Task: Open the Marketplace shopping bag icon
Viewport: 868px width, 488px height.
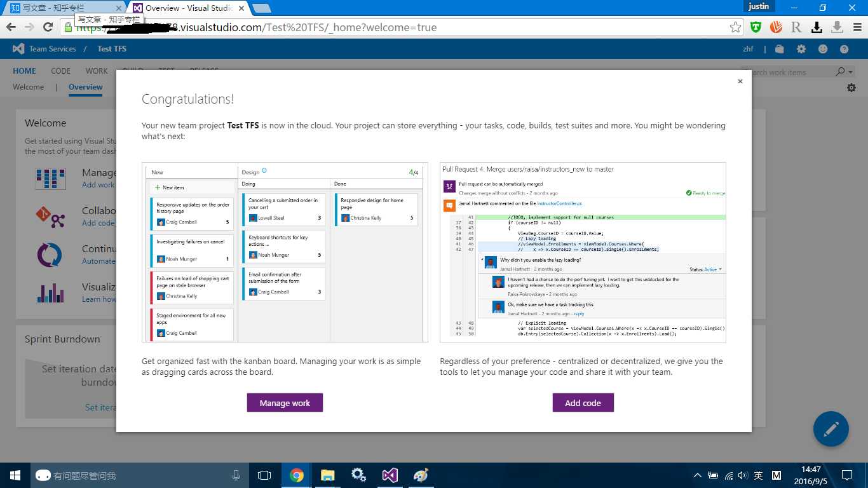Action: (x=780, y=49)
